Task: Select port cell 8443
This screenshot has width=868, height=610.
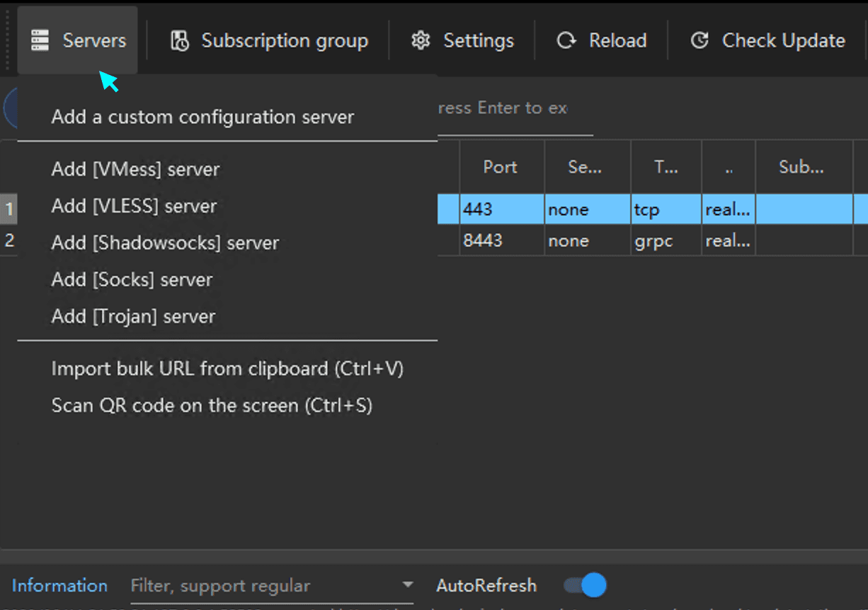Action: pyautogui.click(x=501, y=241)
